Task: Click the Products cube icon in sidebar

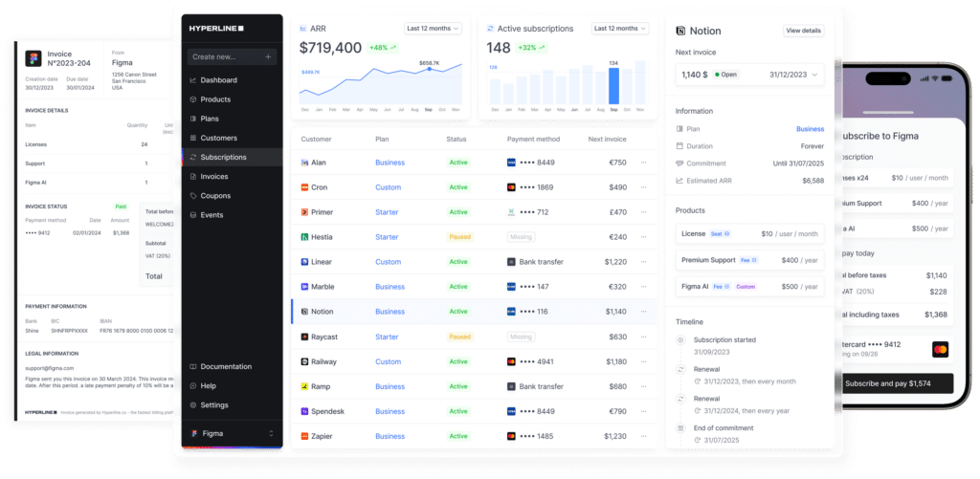Action: click(x=193, y=99)
